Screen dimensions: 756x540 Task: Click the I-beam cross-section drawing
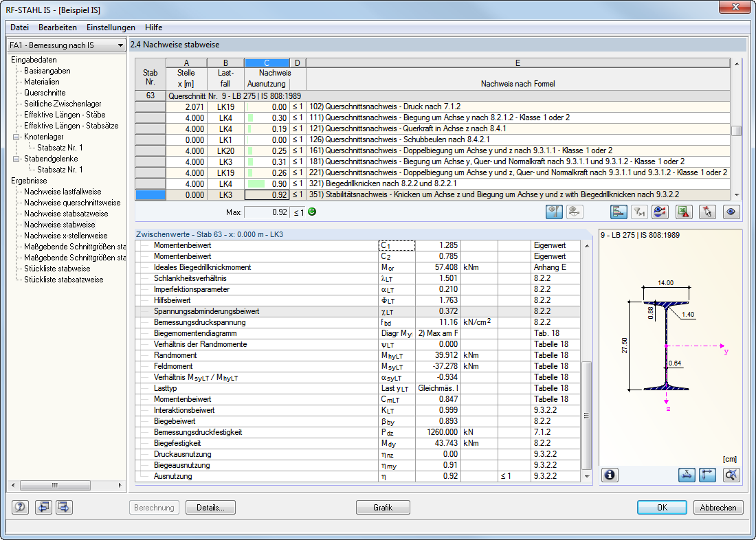click(666, 346)
